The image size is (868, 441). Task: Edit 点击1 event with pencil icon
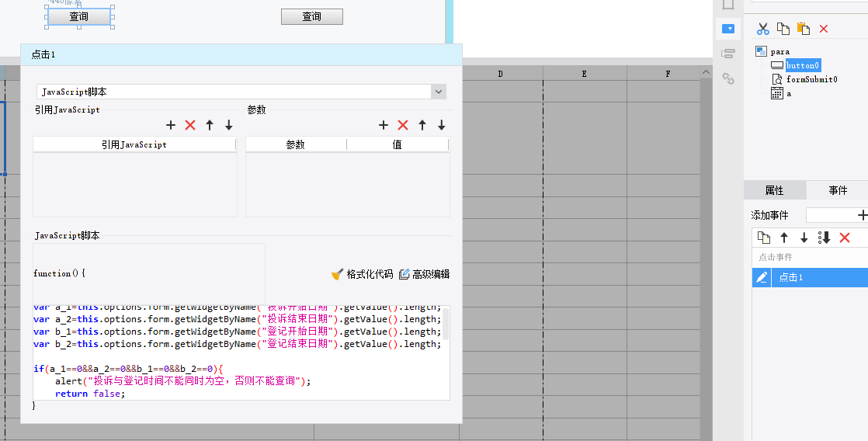(762, 277)
